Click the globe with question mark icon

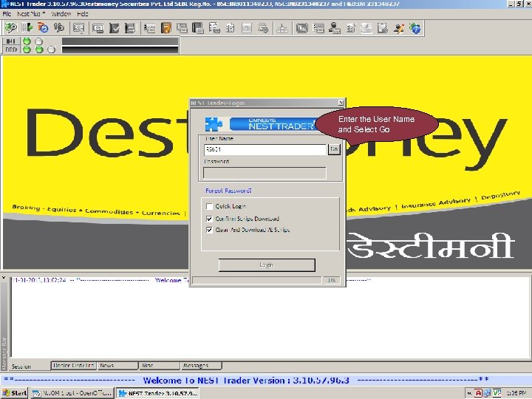pyautogui.click(x=415, y=28)
